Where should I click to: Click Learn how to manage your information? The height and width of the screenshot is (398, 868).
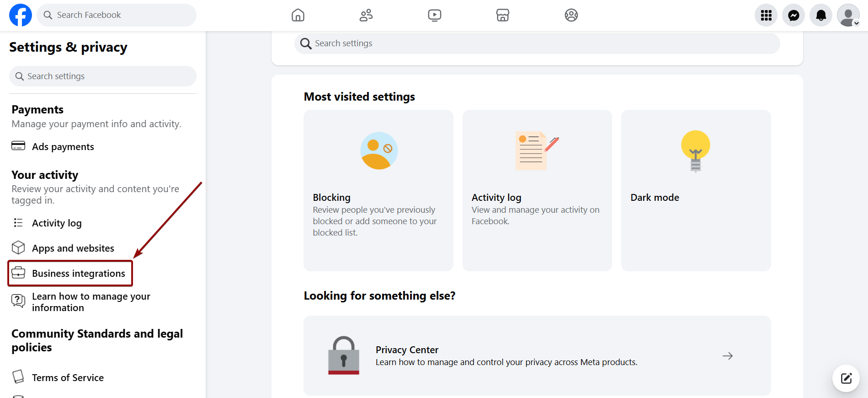pyautogui.click(x=91, y=302)
